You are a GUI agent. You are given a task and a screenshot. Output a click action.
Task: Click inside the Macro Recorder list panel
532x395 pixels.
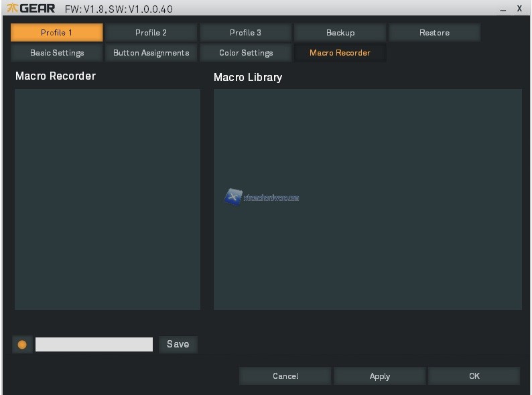107,200
